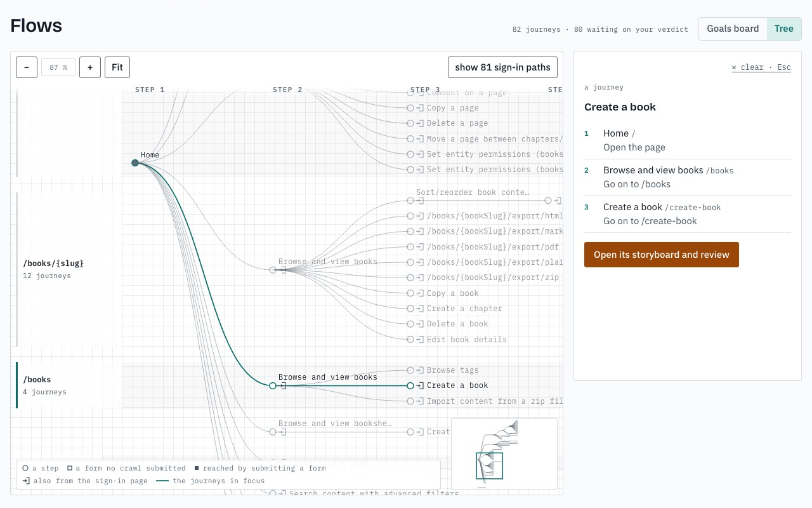Clear the selected journey
This screenshot has width=812, height=508.
point(761,67)
